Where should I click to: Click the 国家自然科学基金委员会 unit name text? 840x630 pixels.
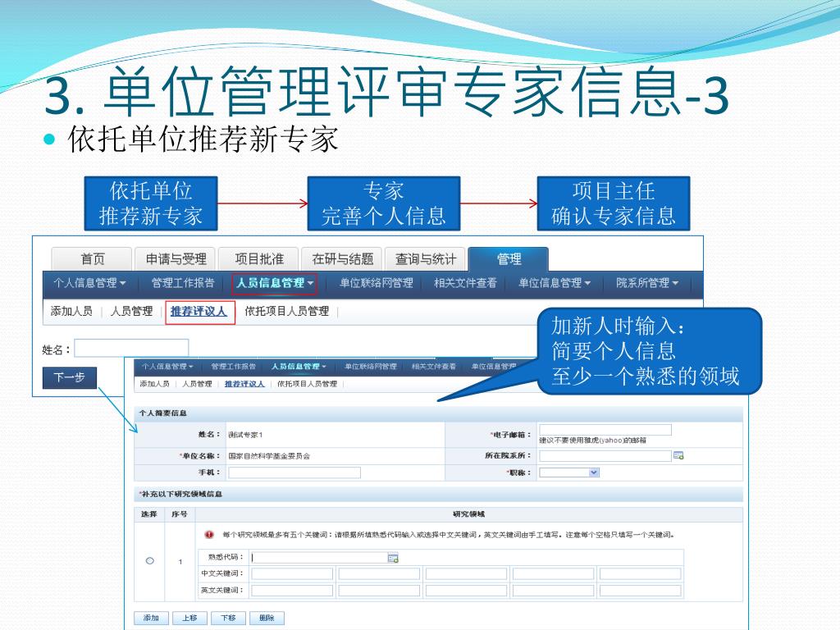point(269,456)
